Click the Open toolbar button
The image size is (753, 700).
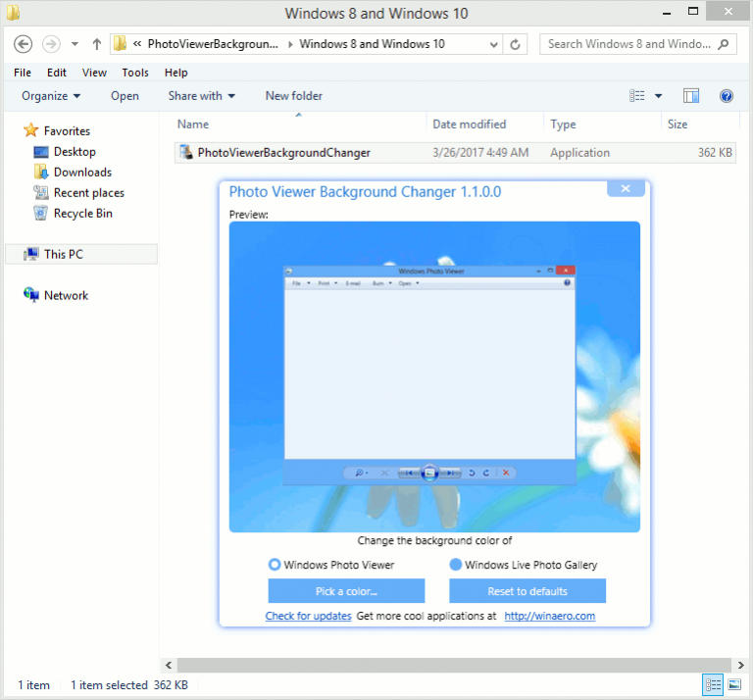[x=125, y=96]
